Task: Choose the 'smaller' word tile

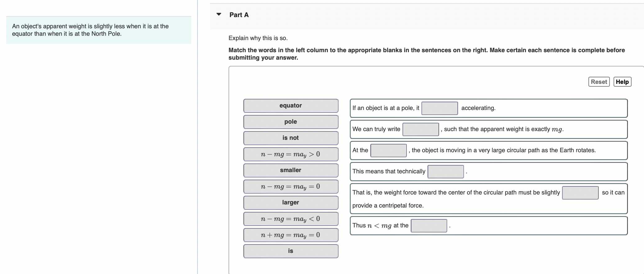Action: (x=291, y=170)
